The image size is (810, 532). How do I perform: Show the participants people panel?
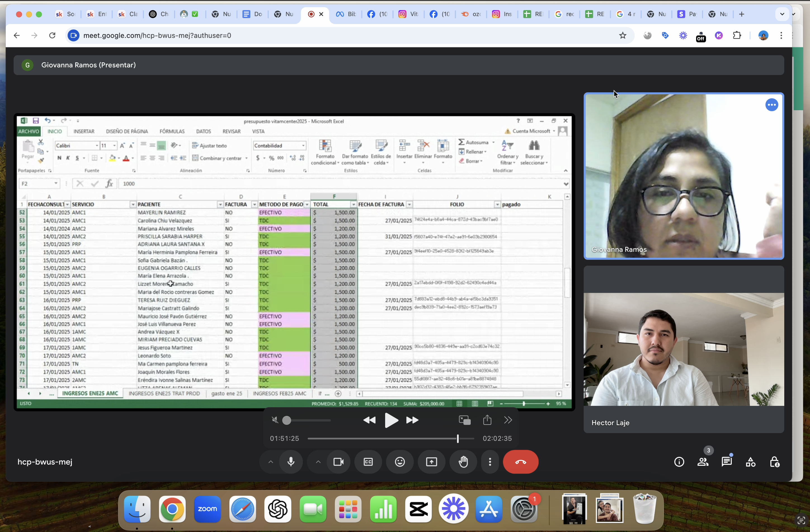click(703, 462)
